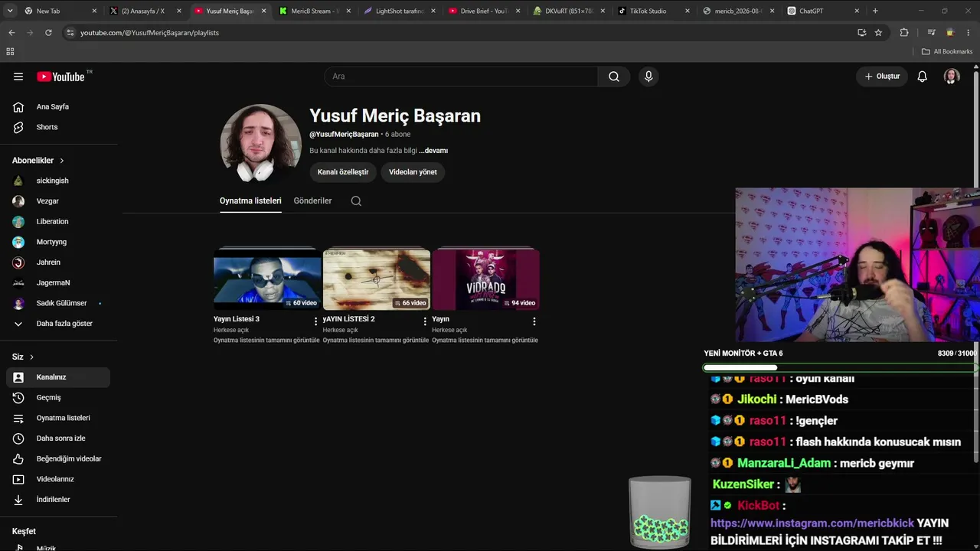Close the New Tab browser tab
Viewport: 980px width, 551px height.
(94, 11)
